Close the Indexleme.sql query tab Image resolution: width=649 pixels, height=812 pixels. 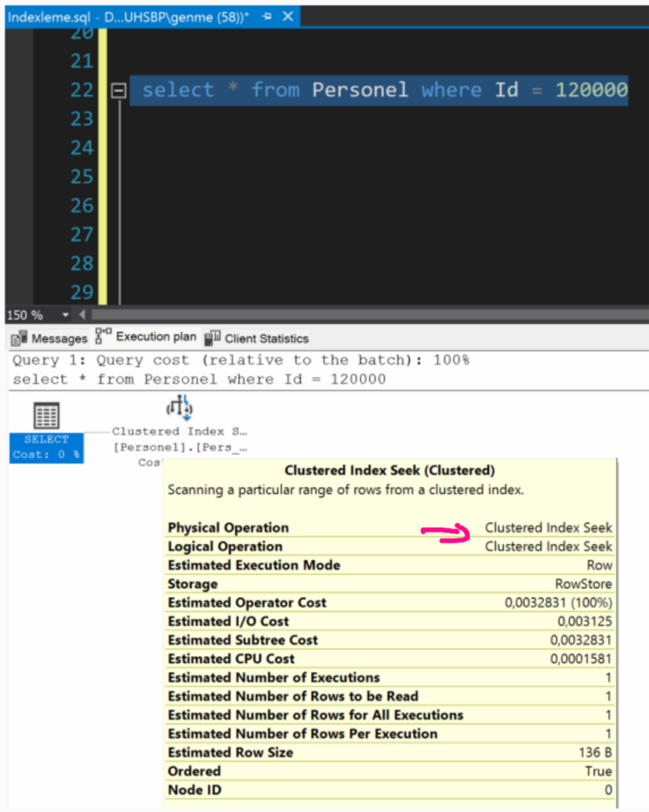(x=287, y=16)
